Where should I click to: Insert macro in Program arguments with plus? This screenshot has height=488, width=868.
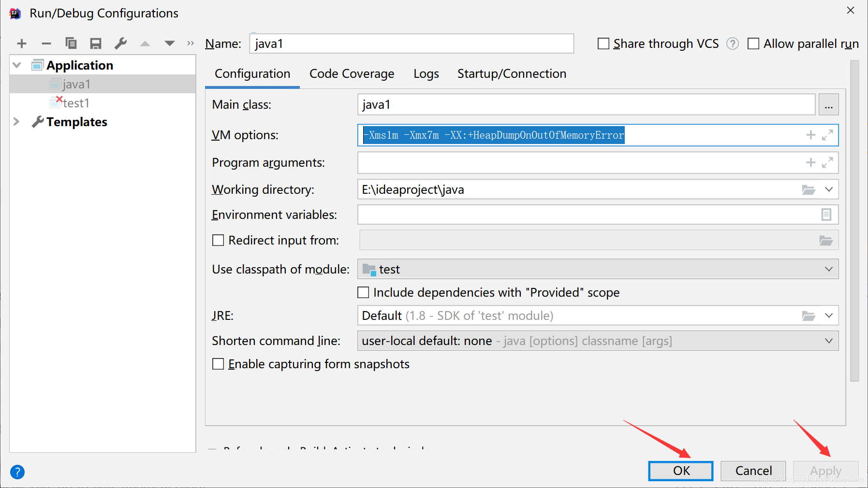pos(811,163)
